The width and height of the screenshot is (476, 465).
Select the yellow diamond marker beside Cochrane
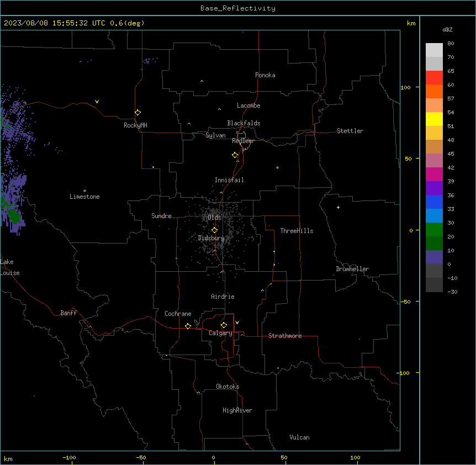188,326
